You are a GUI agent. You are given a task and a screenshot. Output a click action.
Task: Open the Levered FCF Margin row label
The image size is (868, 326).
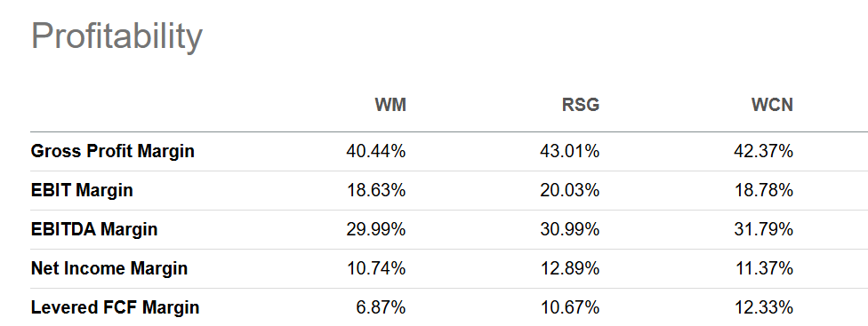(x=115, y=307)
